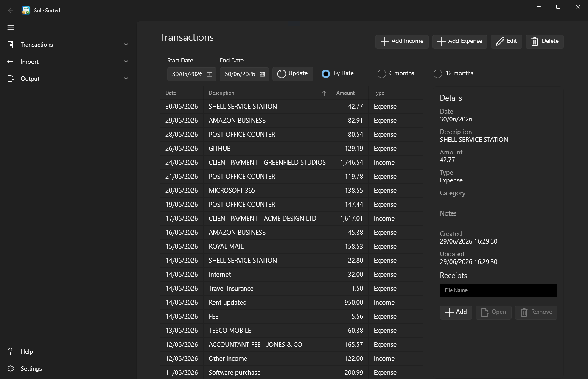Add a receipt file
This screenshot has width=588, height=379.
pyautogui.click(x=456, y=312)
